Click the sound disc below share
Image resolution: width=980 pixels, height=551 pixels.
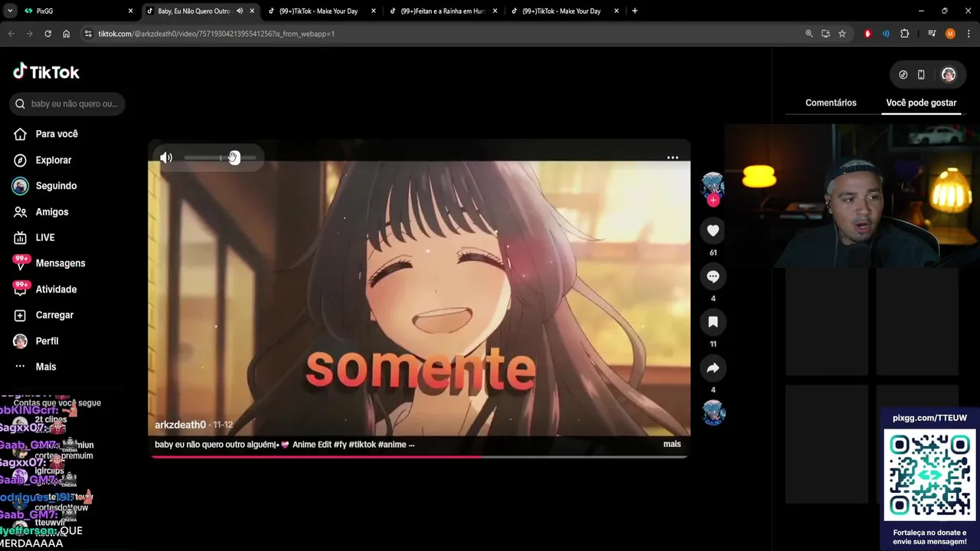click(x=713, y=413)
